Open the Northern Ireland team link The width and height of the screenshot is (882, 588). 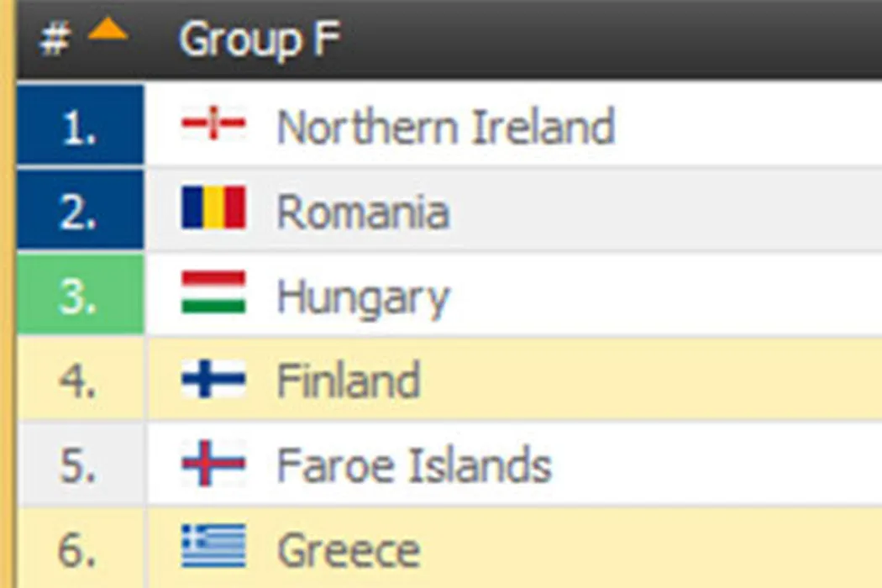[445, 127]
